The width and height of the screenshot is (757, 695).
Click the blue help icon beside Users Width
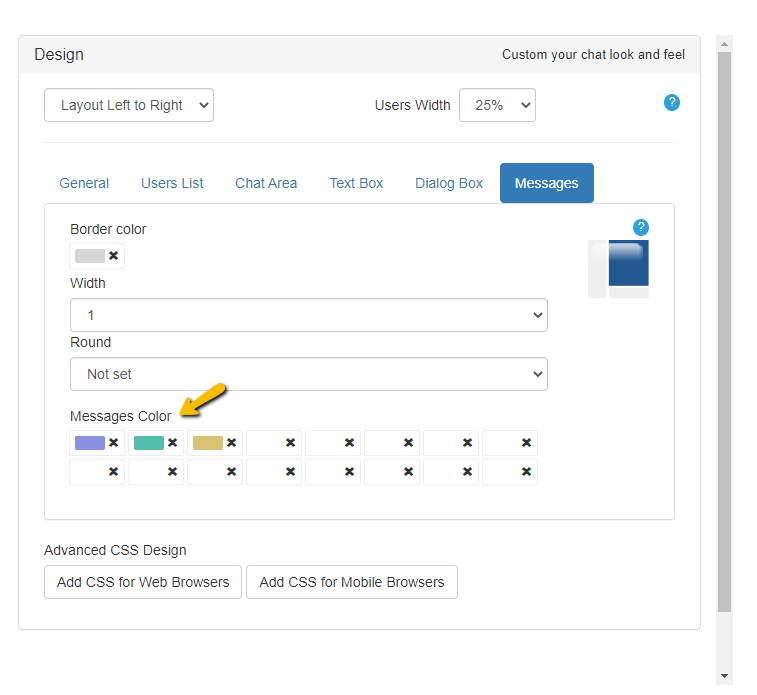(x=672, y=102)
